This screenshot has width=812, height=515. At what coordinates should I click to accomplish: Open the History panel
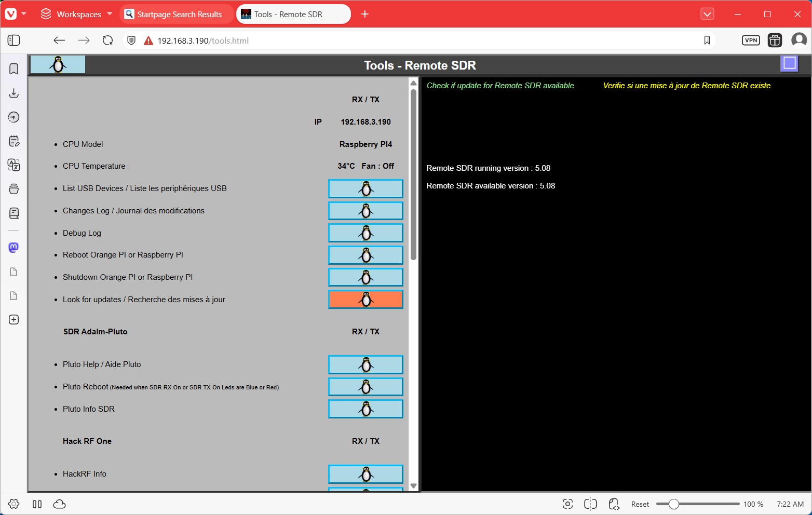[x=14, y=117]
